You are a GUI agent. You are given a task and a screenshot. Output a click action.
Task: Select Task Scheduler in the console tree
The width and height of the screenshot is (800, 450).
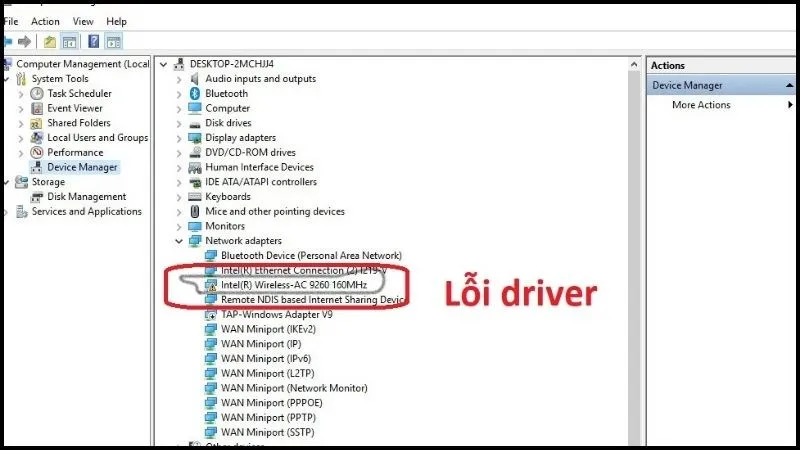pos(79,93)
